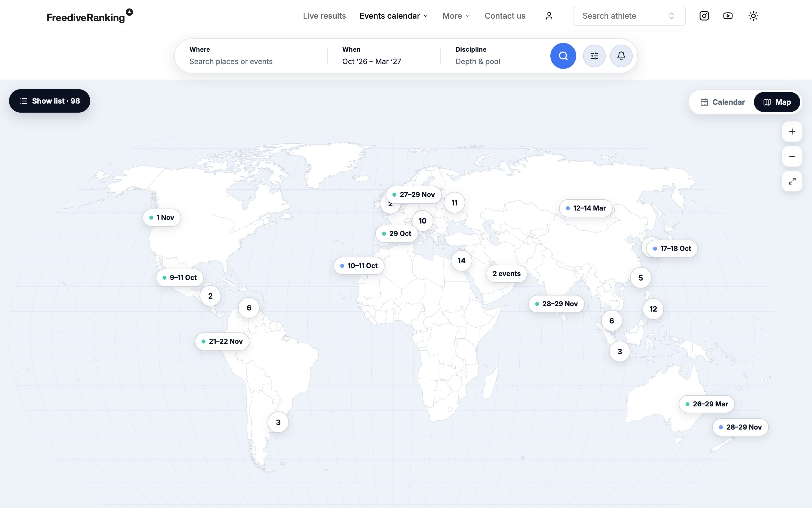Expand the More menu
812x508 pixels.
click(456, 16)
